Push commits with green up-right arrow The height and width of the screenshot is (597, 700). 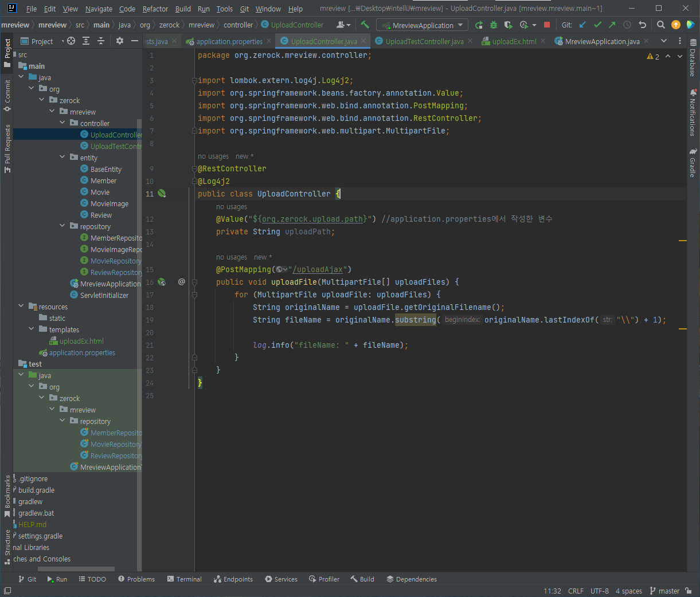coord(612,25)
